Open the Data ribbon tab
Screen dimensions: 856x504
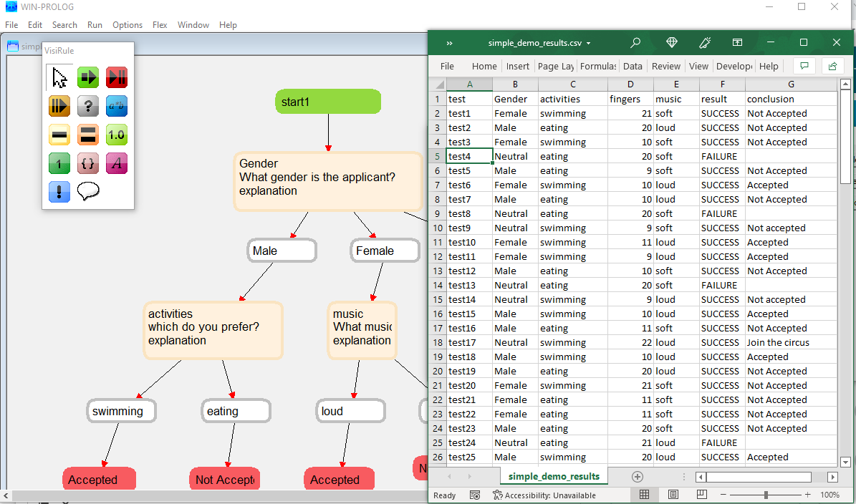633,66
